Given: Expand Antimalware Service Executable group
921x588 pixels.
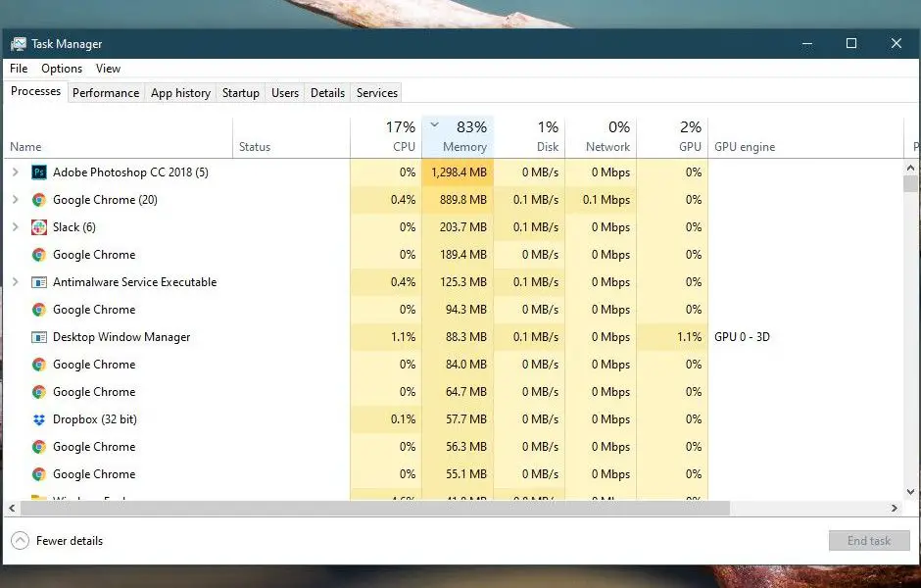Looking at the screenshot, I should tap(16, 282).
